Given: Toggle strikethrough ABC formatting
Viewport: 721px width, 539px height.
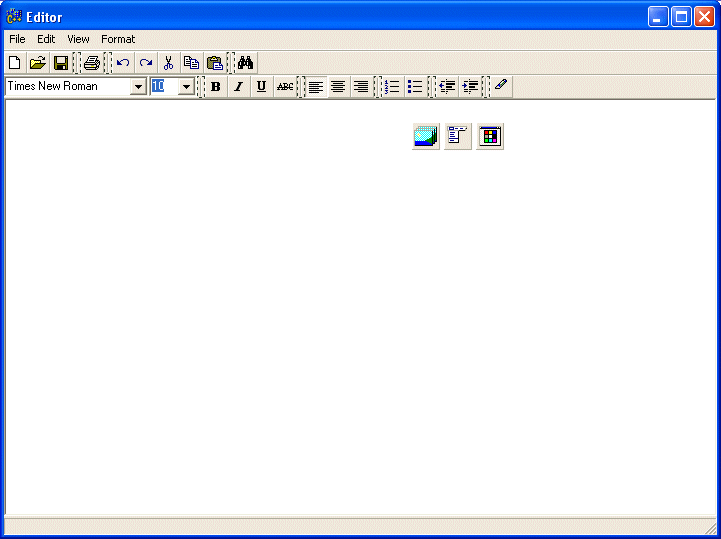Looking at the screenshot, I should pos(285,86).
